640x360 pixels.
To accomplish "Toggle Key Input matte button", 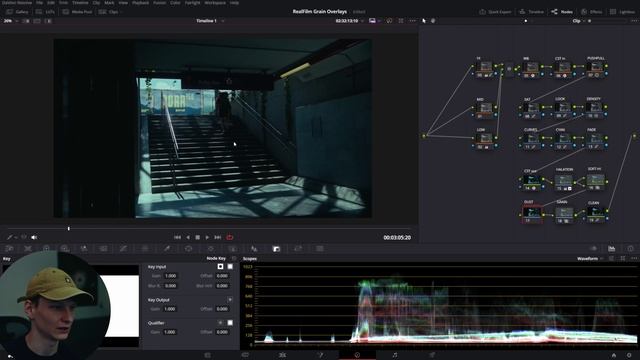I will tap(220, 267).
